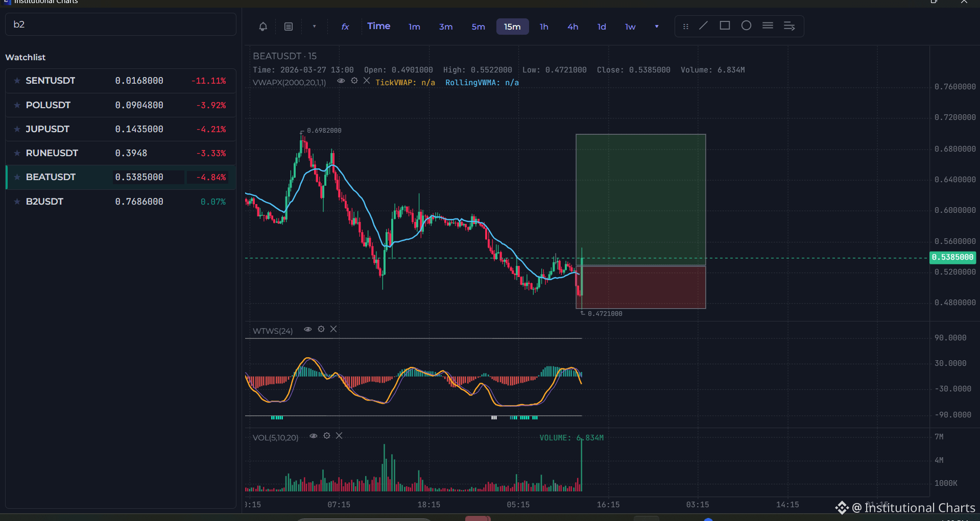Click the WTWS(24) indicator label
The height and width of the screenshot is (521, 980).
[x=273, y=331]
